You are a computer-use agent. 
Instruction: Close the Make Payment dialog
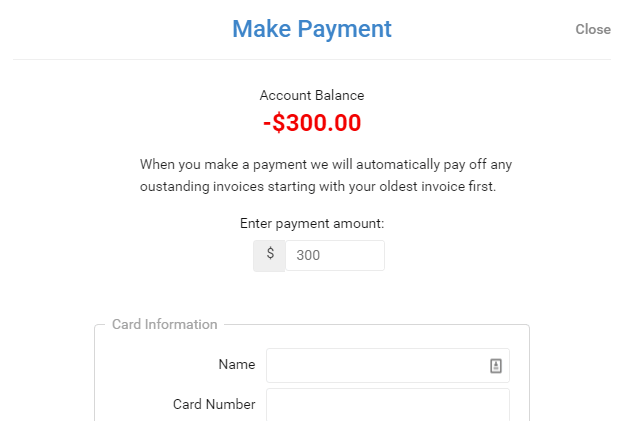[x=593, y=29]
